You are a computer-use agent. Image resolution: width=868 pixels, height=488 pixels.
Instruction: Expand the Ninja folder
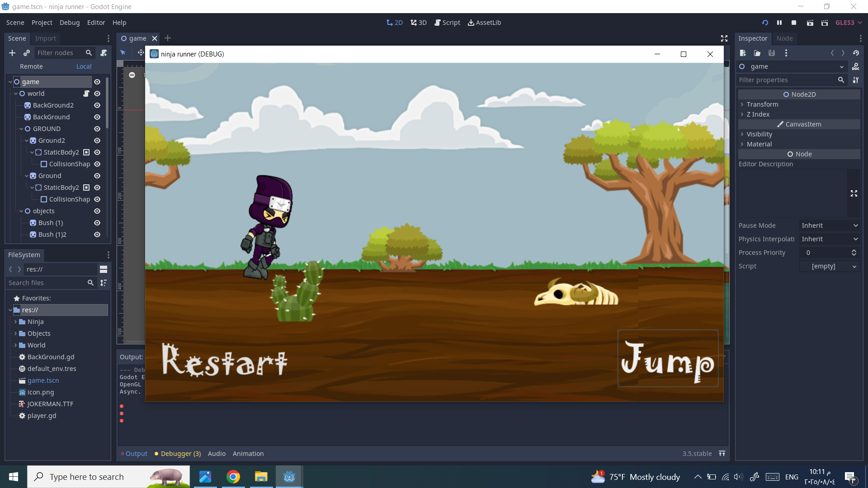click(15, 322)
